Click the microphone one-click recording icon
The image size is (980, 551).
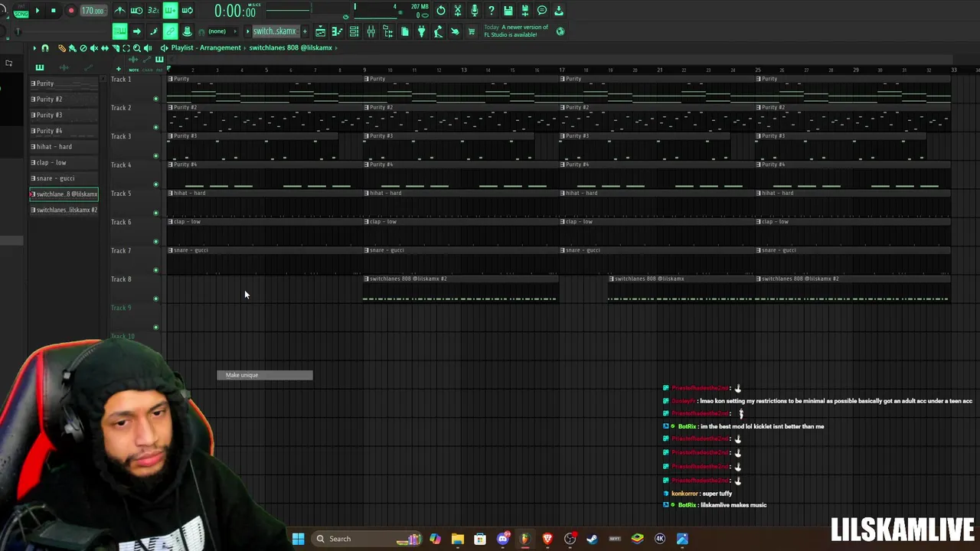[475, 11]
